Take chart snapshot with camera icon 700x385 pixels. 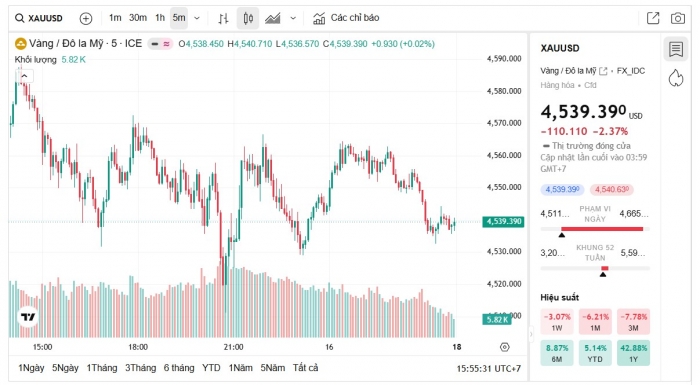pos(678,18)
